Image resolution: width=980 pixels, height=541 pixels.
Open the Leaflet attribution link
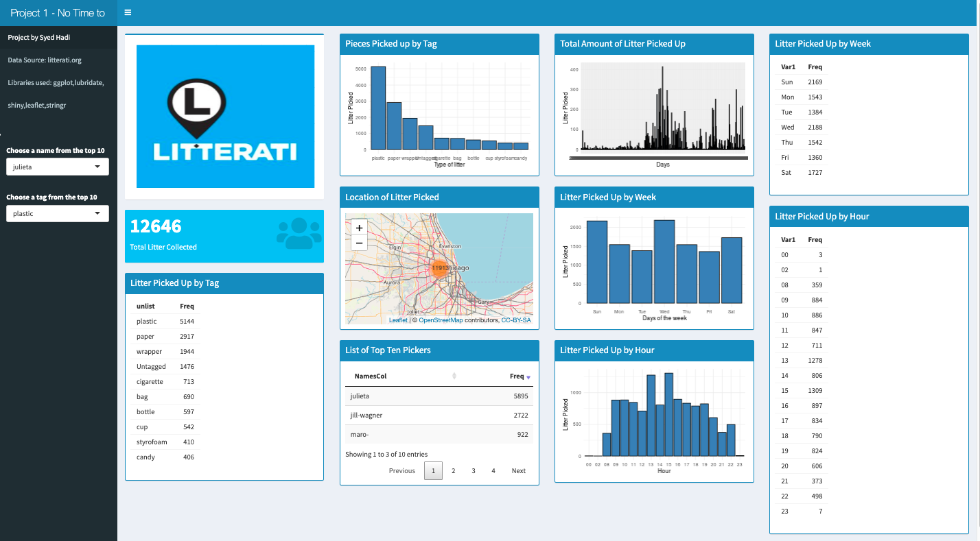click(x=398, y=320)
